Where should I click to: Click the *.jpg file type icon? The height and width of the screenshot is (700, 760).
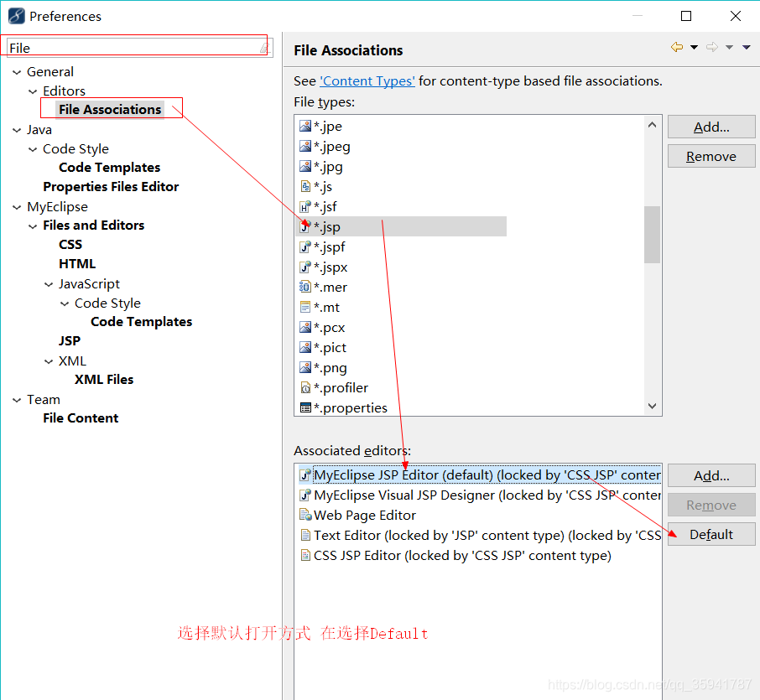click(x=305, y=167)
